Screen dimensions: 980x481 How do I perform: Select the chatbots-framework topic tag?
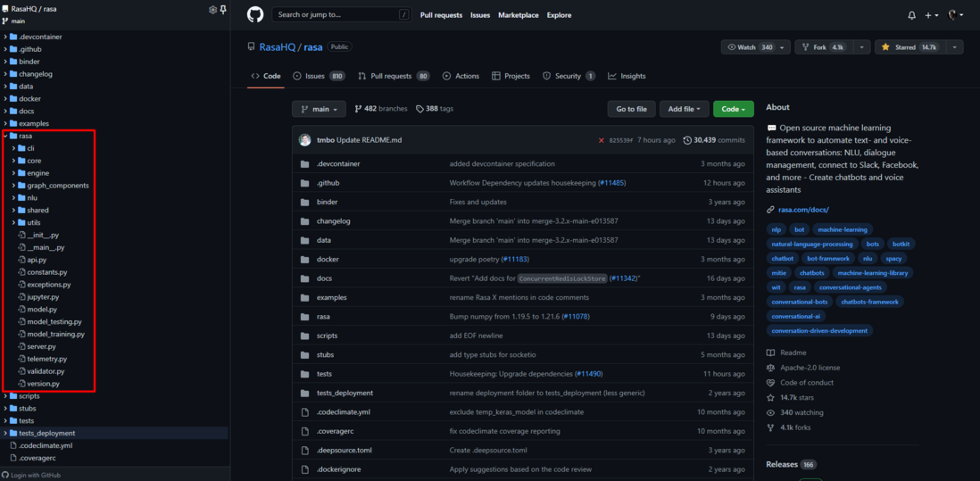[869, 302]
